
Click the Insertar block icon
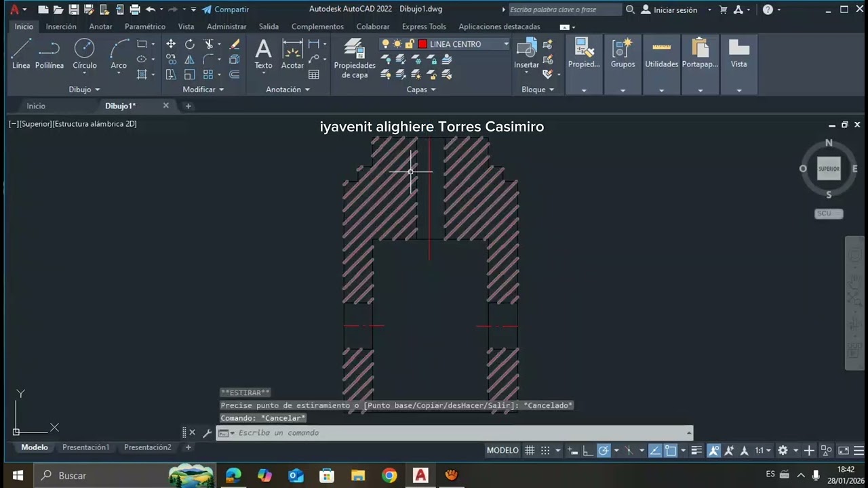click(x=526, y=54)
